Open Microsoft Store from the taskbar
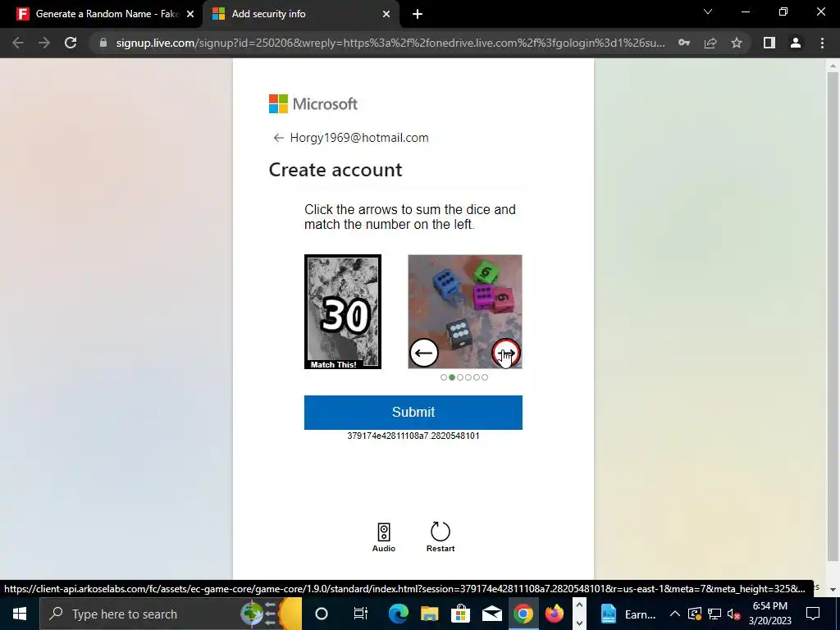 pos(460,614)
